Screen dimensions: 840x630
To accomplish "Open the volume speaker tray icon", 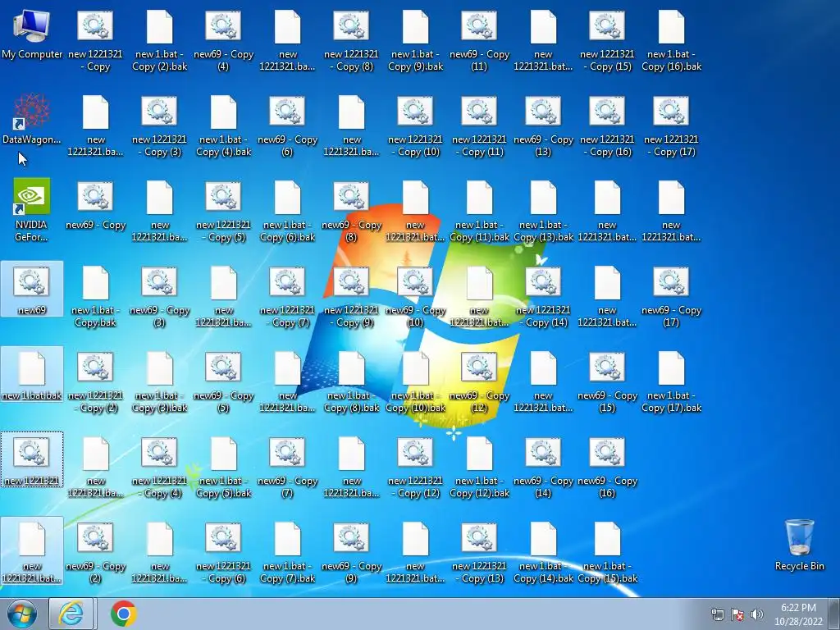I will pyautogui.click(x=757, y=614).
